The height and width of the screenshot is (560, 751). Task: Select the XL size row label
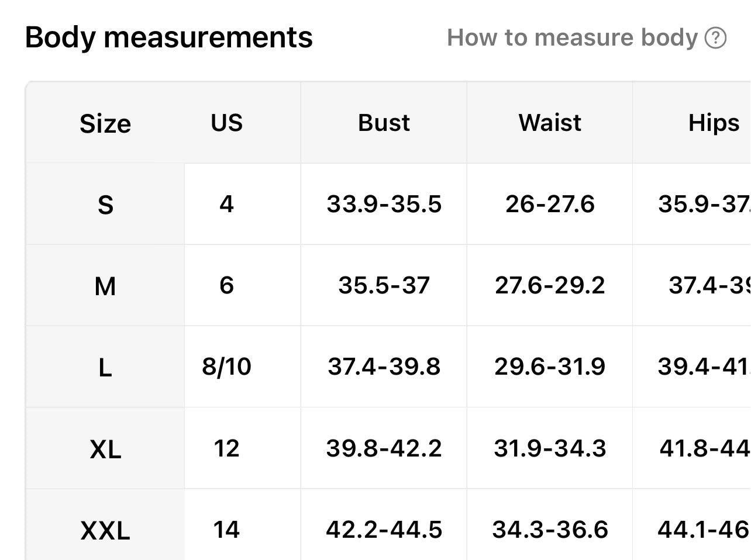tap(105, 449)
